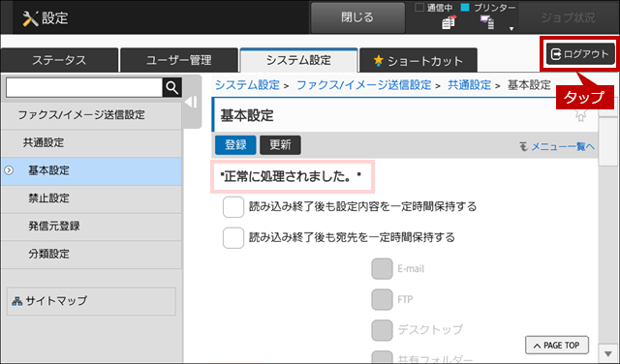Click the blue 登録 register button
The image size is (620, 364).
click(x=235, y=145)
